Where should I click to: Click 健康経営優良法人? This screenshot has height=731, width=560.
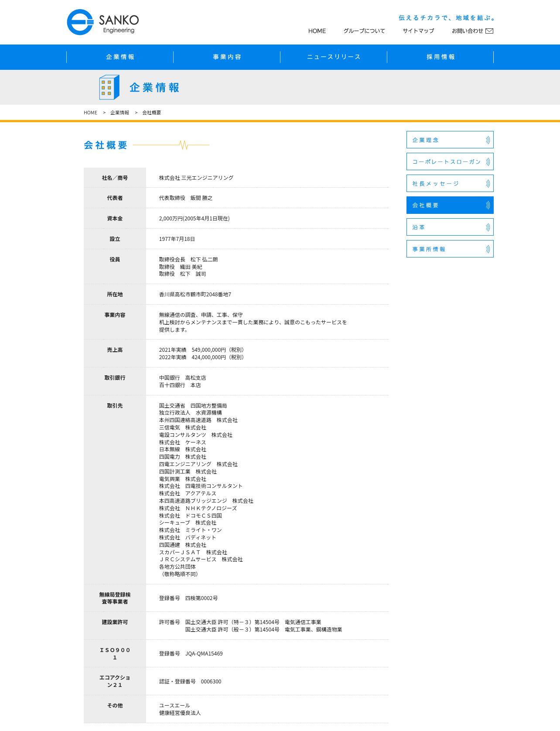(x=180, y=713)
